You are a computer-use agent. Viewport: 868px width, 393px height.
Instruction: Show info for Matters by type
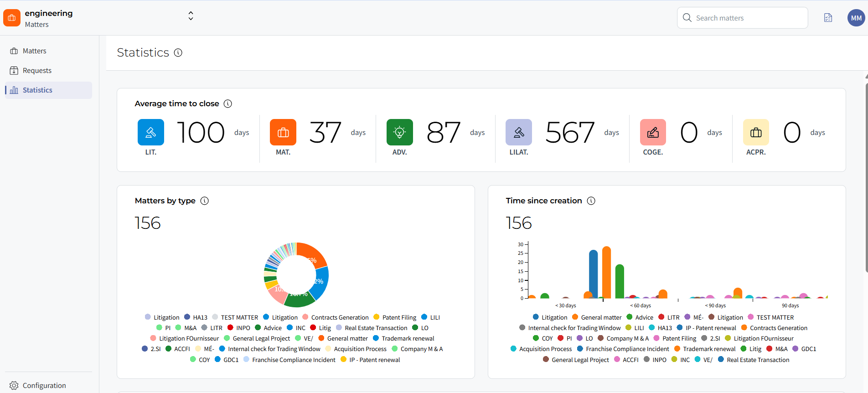pos(205,201)
